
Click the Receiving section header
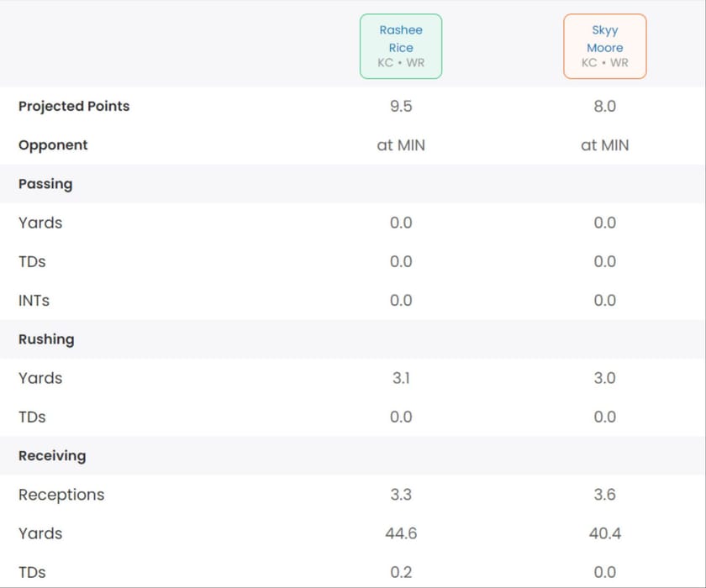click(52, 456)
